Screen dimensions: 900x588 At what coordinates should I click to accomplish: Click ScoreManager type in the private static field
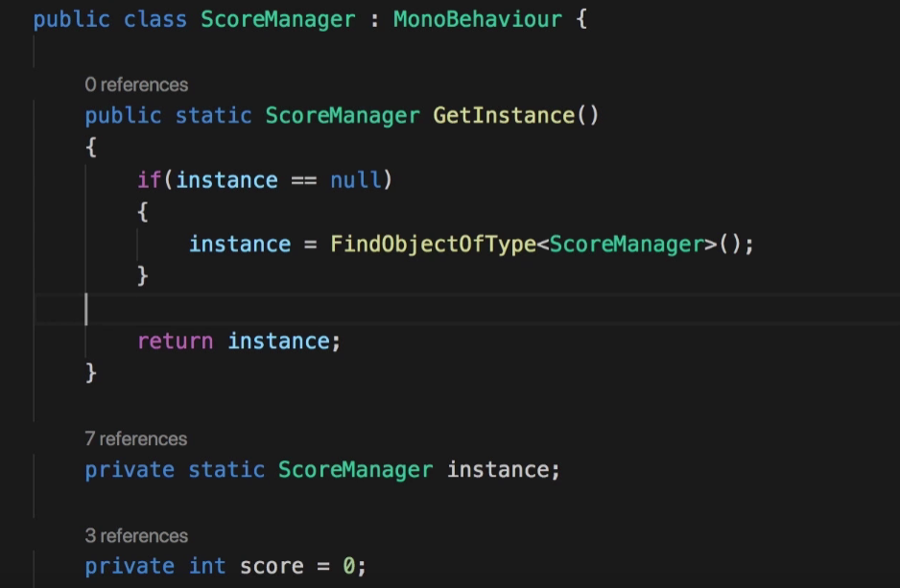(355, 470)
